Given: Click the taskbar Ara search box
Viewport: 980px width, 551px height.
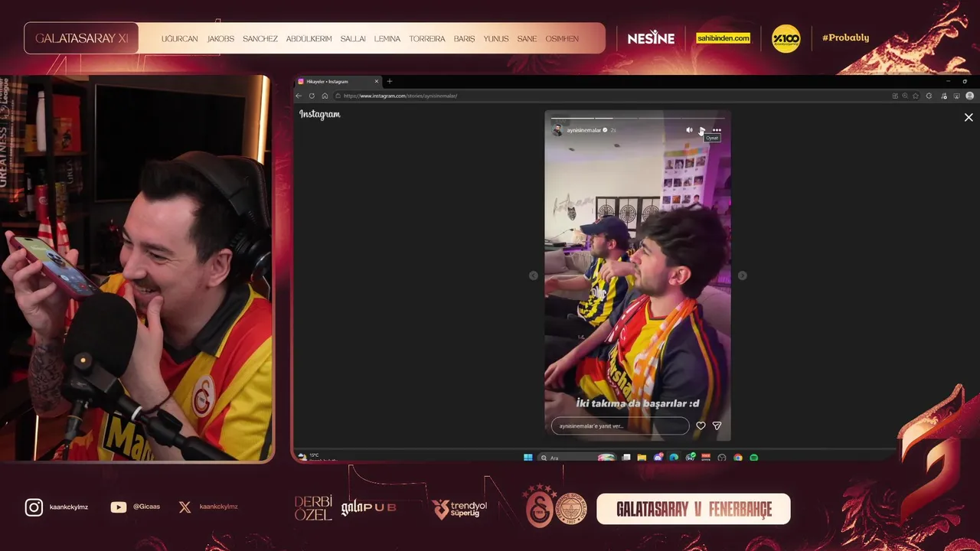Looking at the screenshot, I should tap(577, 457).
